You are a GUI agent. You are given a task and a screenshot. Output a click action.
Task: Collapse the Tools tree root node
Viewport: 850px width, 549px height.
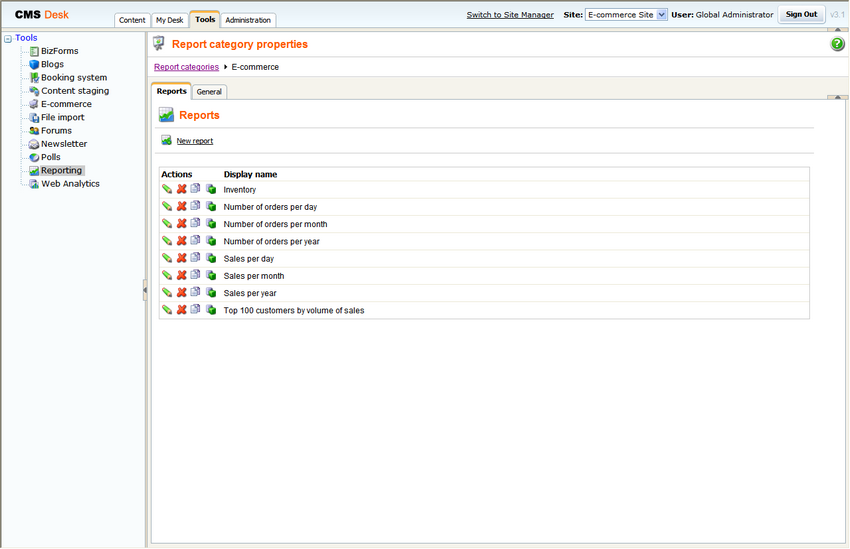pos(8,39)
